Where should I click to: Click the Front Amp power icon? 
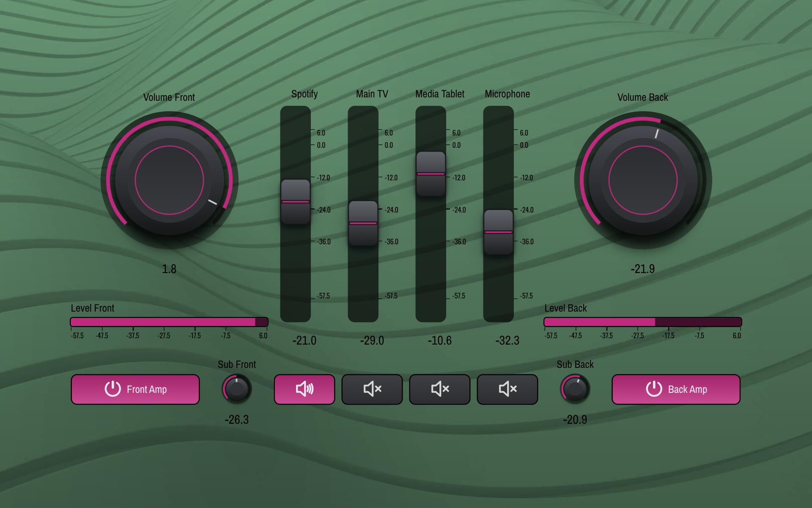[x=112, y=389]
